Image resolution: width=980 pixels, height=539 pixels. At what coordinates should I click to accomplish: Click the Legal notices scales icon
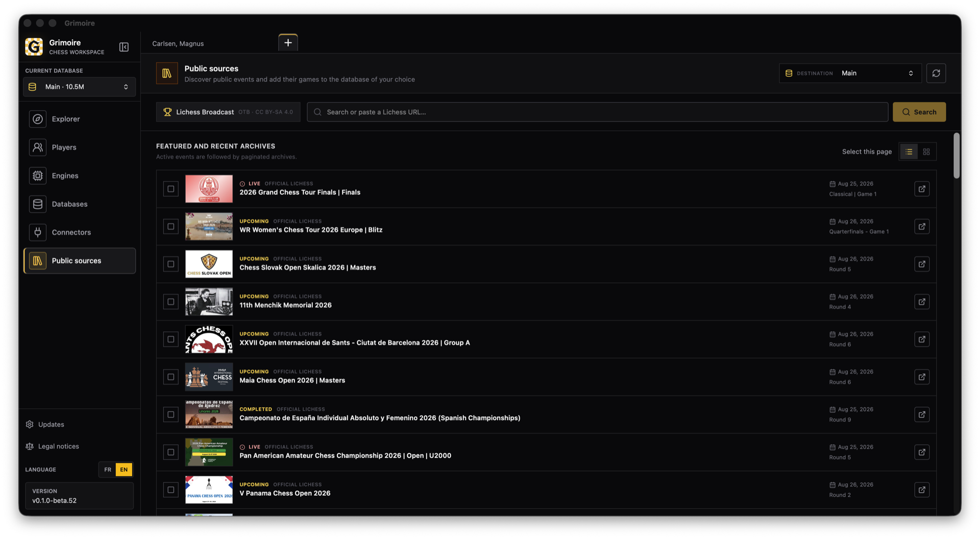(x=30, y=447)
